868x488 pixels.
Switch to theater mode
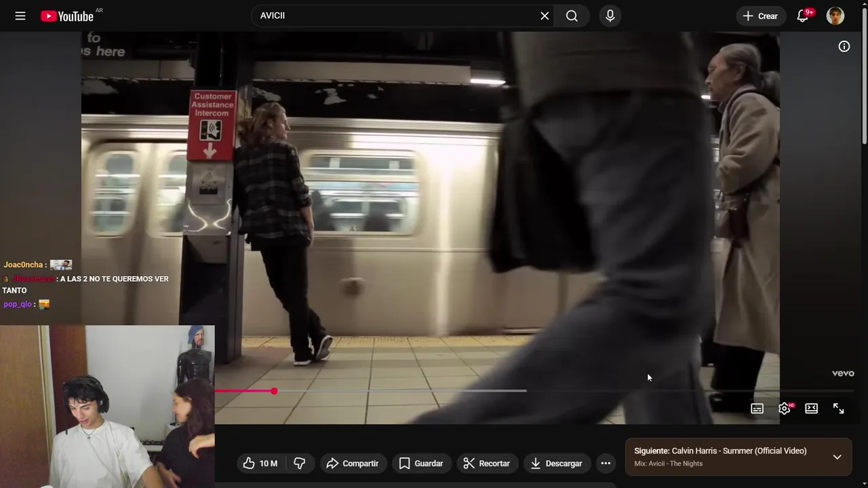point(812,408)
